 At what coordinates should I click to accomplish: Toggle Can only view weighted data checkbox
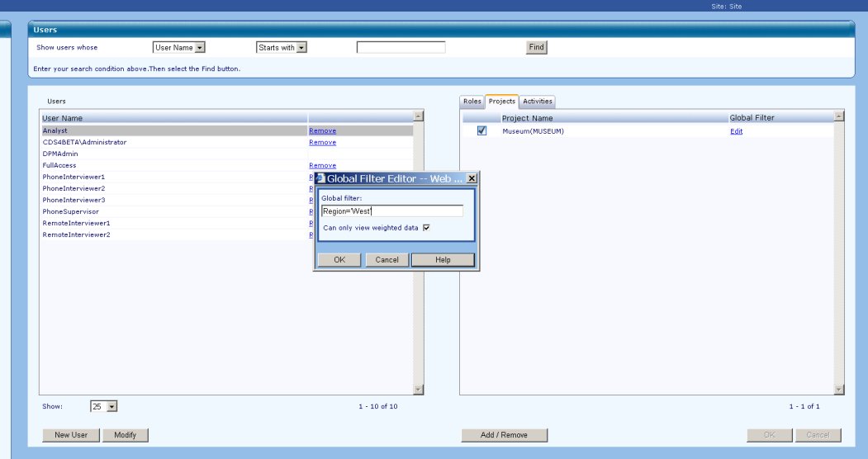[426, 228]
